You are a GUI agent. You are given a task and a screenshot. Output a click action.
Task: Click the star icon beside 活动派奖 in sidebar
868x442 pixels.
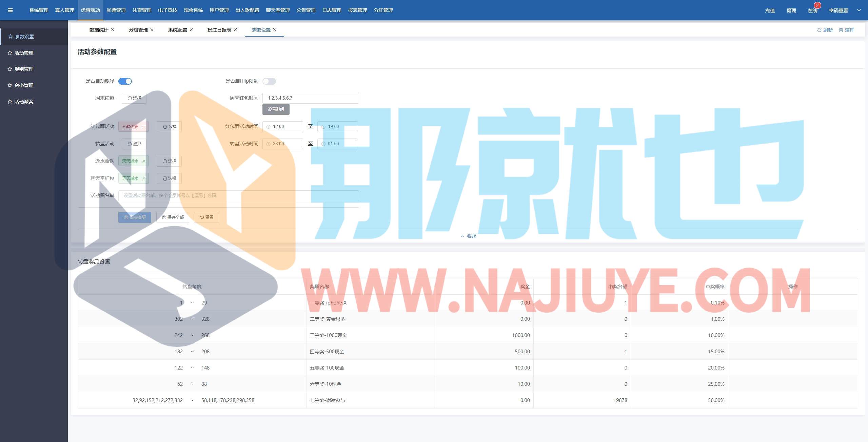[x=10, y=102]
